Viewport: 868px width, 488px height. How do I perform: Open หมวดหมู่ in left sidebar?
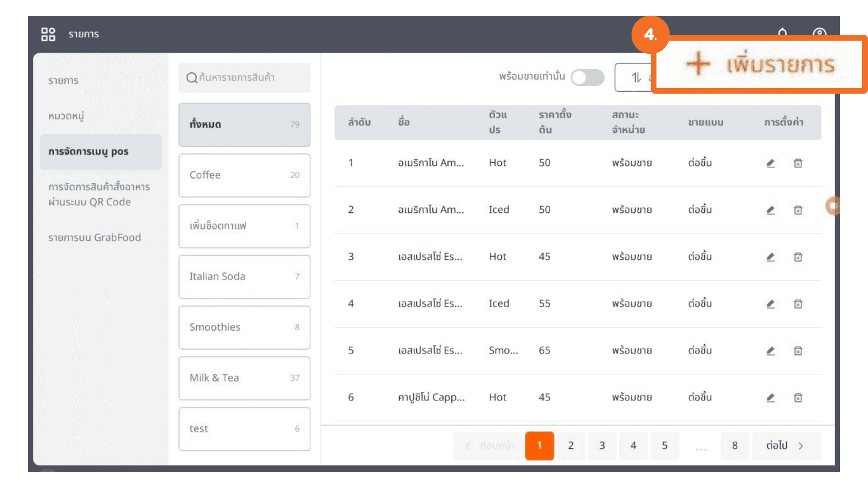pos(66,116)
